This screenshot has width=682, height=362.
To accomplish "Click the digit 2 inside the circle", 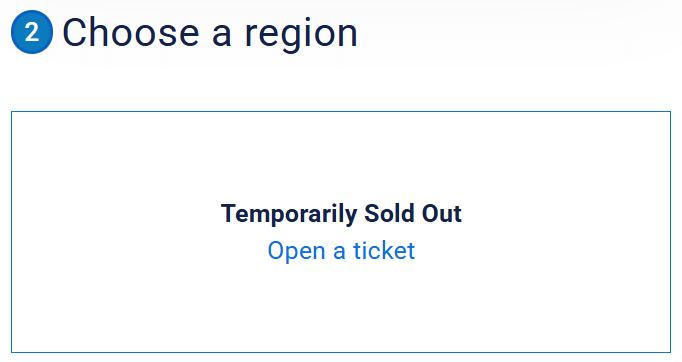I will coord(32,32).
